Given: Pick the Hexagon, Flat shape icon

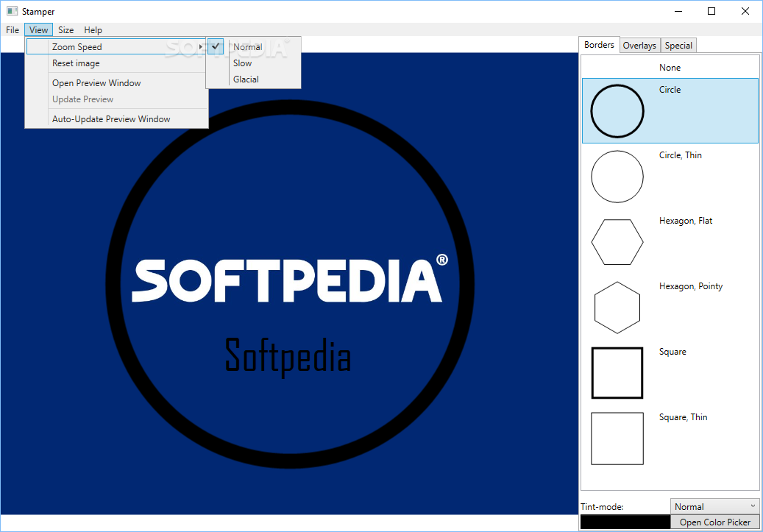Looking at the screenshot, I should (x=617, y=242).
